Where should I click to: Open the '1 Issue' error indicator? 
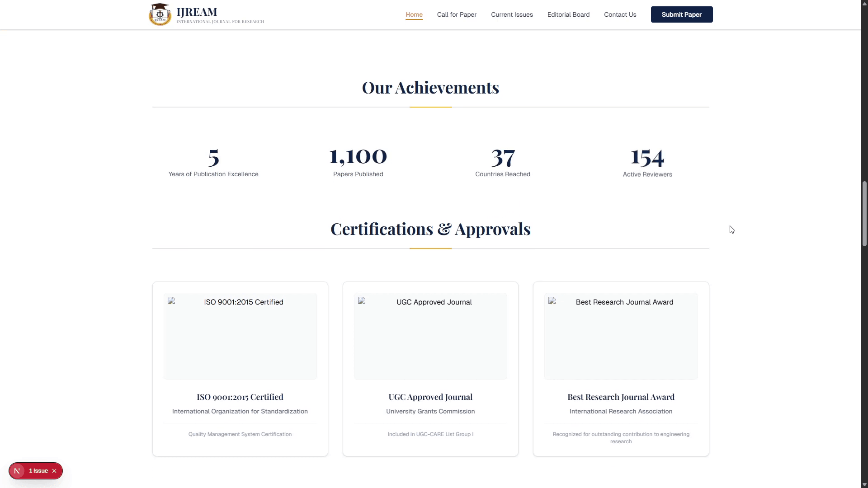click(x=38, y=471)
